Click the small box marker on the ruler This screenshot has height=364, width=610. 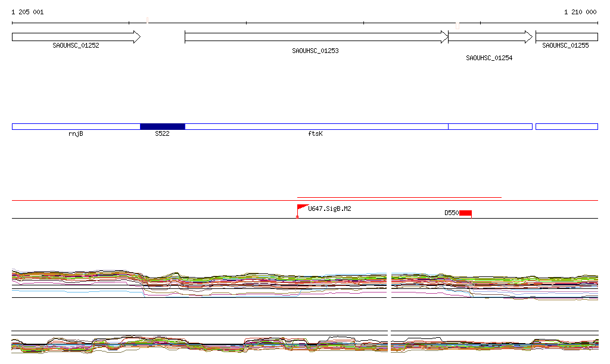[457, 26]
